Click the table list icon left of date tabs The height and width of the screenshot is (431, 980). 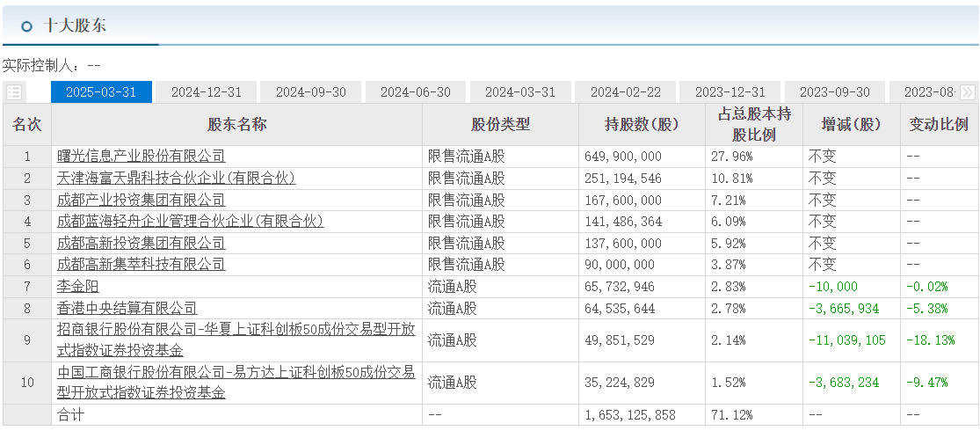[14, 92]
